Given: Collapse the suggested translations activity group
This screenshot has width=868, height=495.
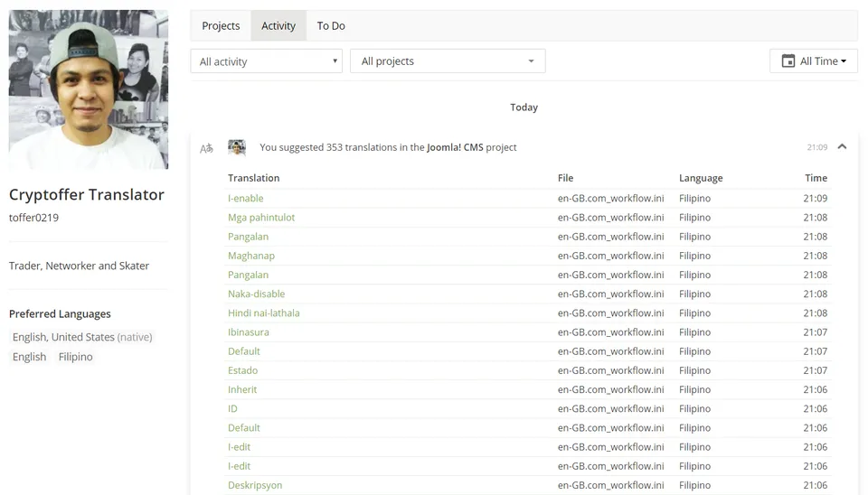Looking at the screenshot, I should click(842, 146).
